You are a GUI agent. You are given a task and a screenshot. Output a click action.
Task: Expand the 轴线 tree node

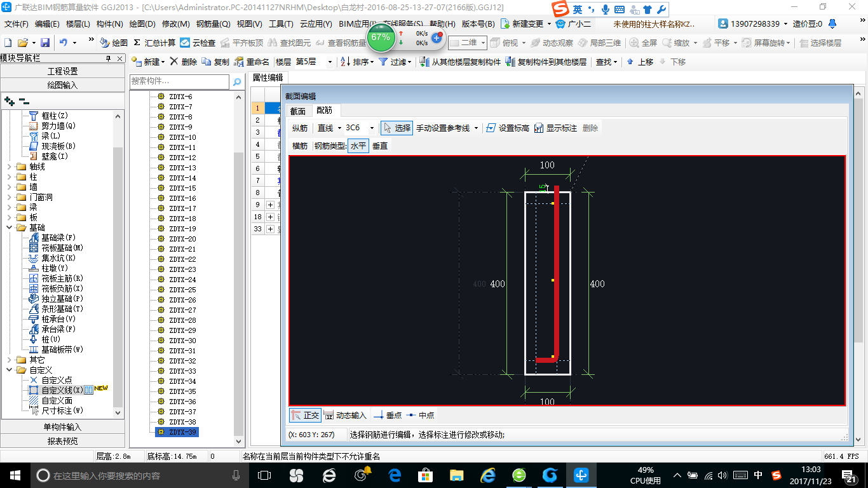(x=9, y=166)
